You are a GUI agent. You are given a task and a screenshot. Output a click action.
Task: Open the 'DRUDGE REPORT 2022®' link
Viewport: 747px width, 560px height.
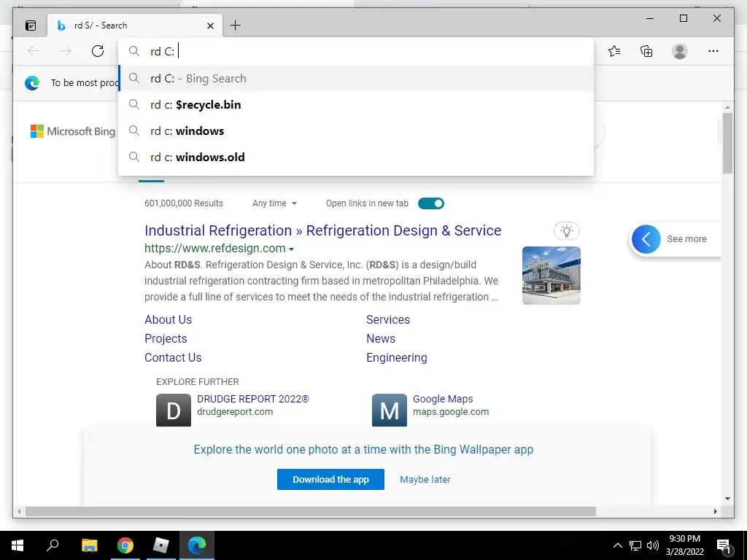click(x=253, y=399)
